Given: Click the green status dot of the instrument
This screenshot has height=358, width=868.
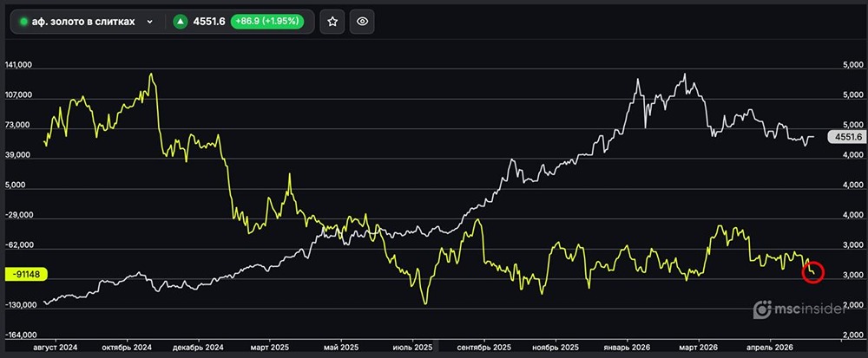Looking at the screenshot, I should tap(23, 22).
